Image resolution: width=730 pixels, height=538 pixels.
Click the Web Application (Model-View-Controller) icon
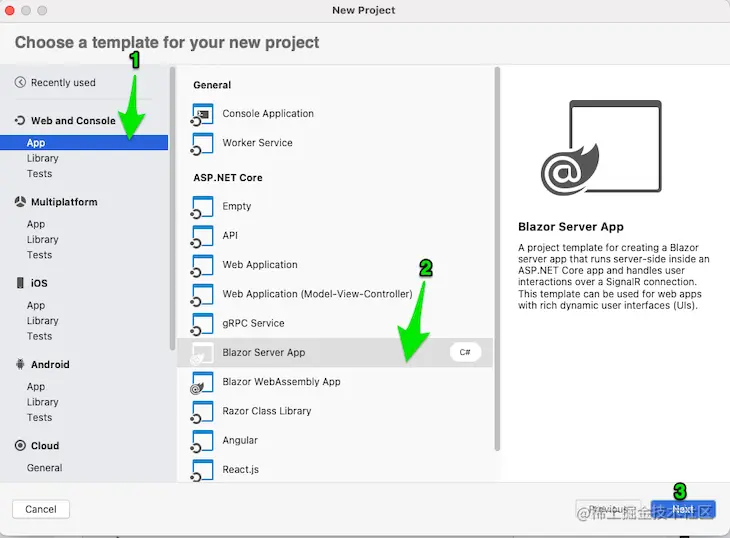tap(203, 295)
